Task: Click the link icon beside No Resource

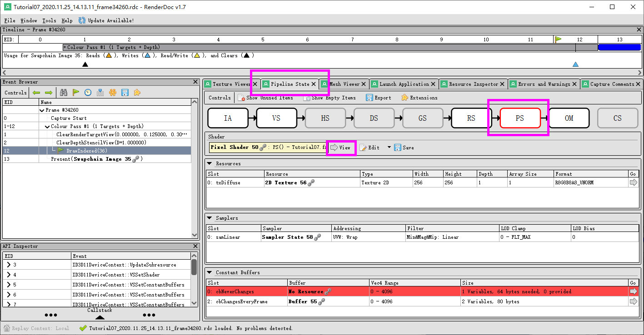Action: click(328, 292)
